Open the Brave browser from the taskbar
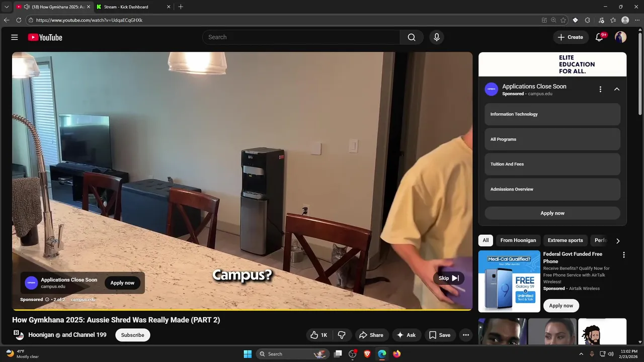This screenshot has width=644, height=362. pos(367,354)
